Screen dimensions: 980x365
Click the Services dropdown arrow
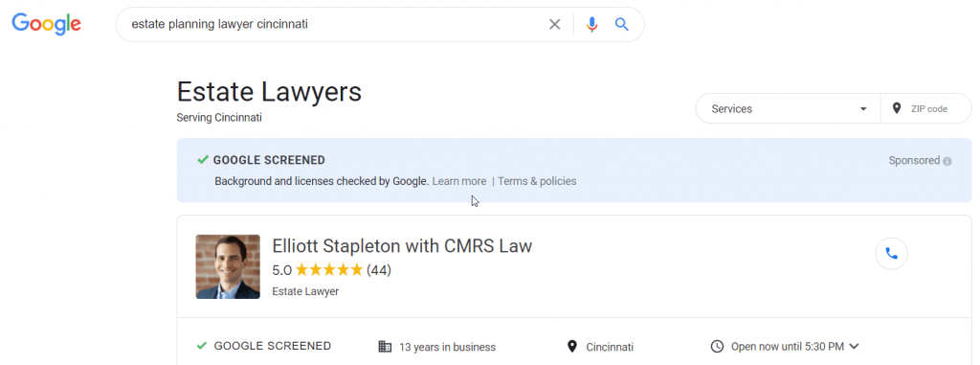point(863,109)
